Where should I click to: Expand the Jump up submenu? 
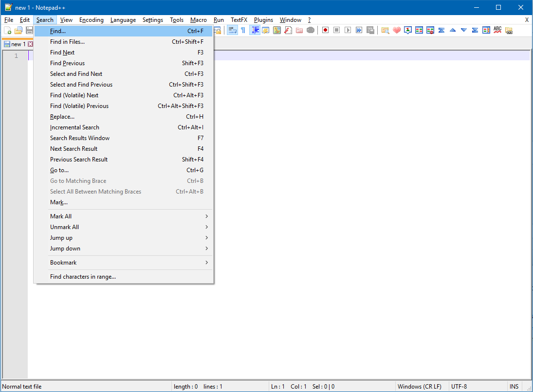pyautogui.click(x=123, y=238)
